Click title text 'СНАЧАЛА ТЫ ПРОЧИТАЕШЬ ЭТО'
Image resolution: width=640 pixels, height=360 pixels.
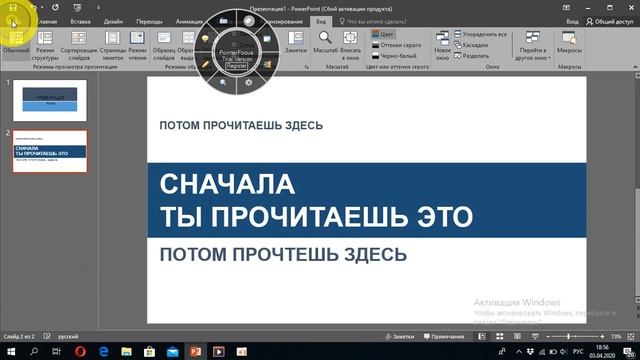(x=316, y=200)
